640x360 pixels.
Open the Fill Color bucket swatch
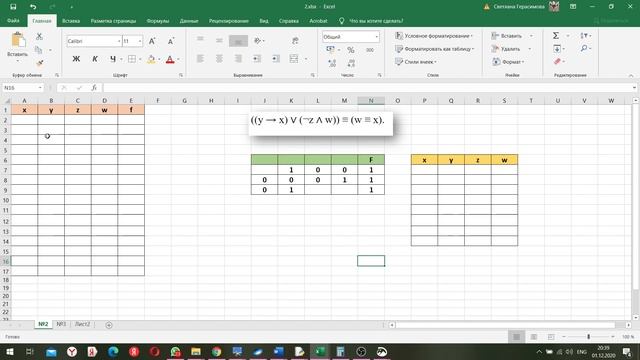pyautogui.click(x=151, y=59)
